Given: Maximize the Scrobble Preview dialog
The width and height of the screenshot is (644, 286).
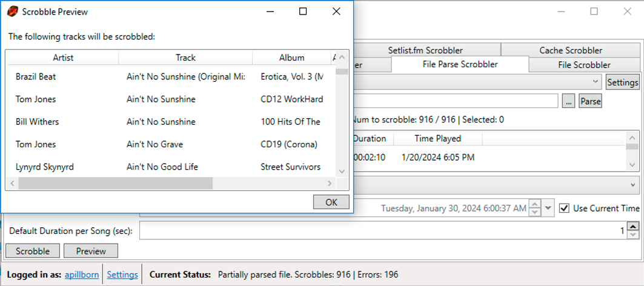Looking at the screenshot, I should [303, 12].
